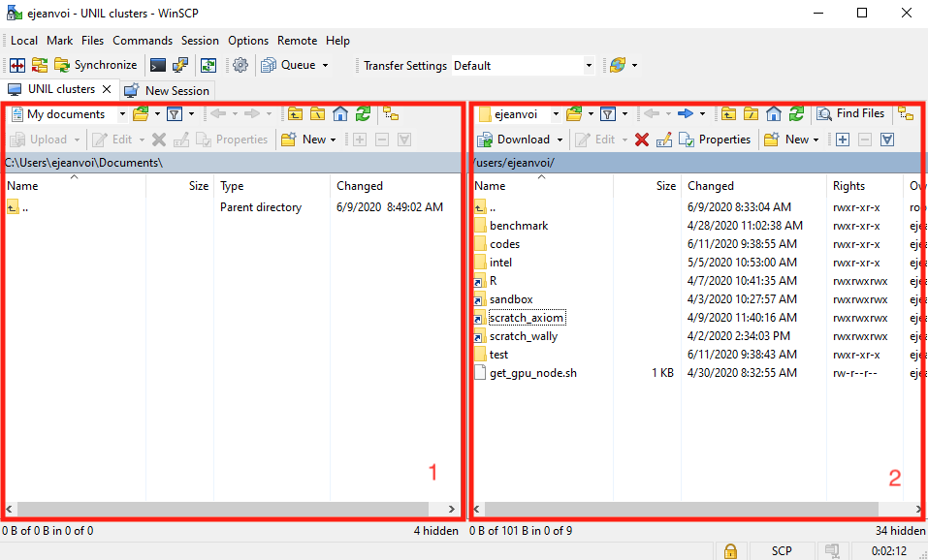
Task: Rename the selected remote file
Action: point(663,140)
